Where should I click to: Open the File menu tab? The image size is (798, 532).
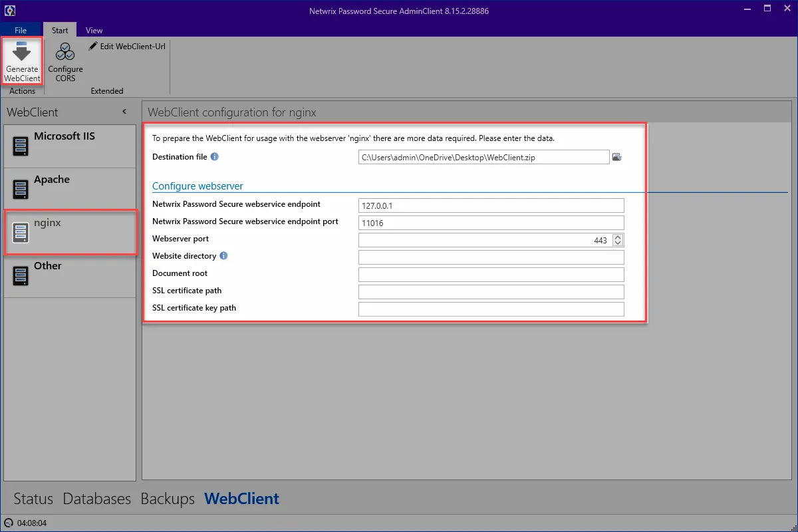21,30
